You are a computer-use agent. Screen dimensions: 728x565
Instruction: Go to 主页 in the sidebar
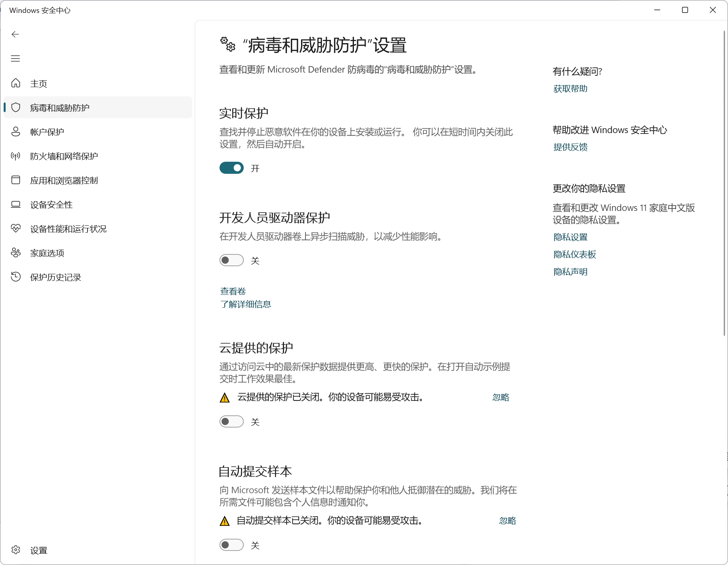(x=98, y=83)
